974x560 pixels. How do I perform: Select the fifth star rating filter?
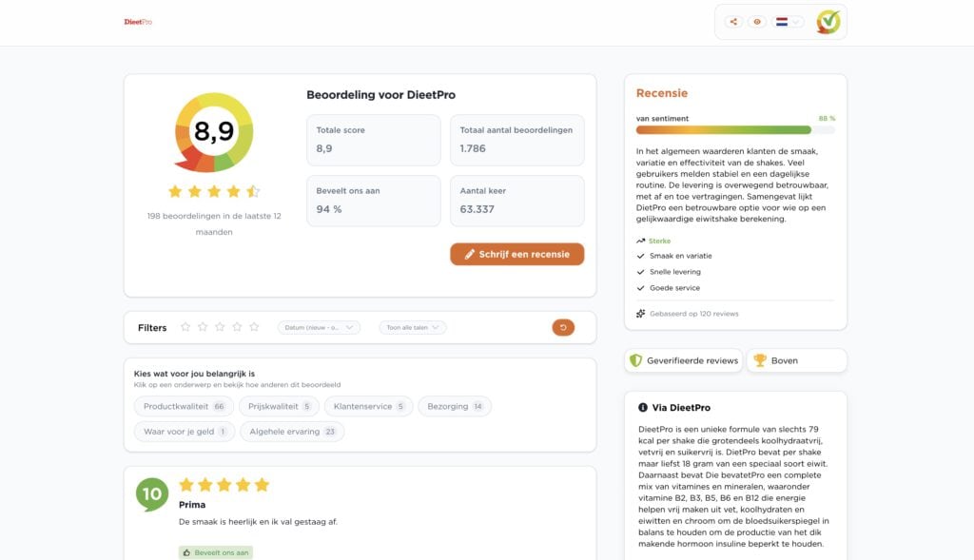point(254,326)
